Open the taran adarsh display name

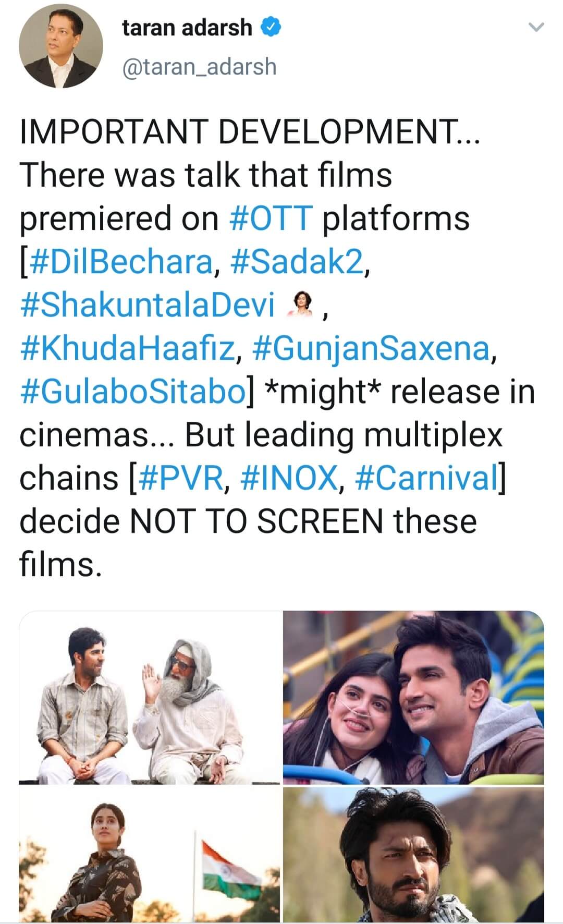[187, 27]
